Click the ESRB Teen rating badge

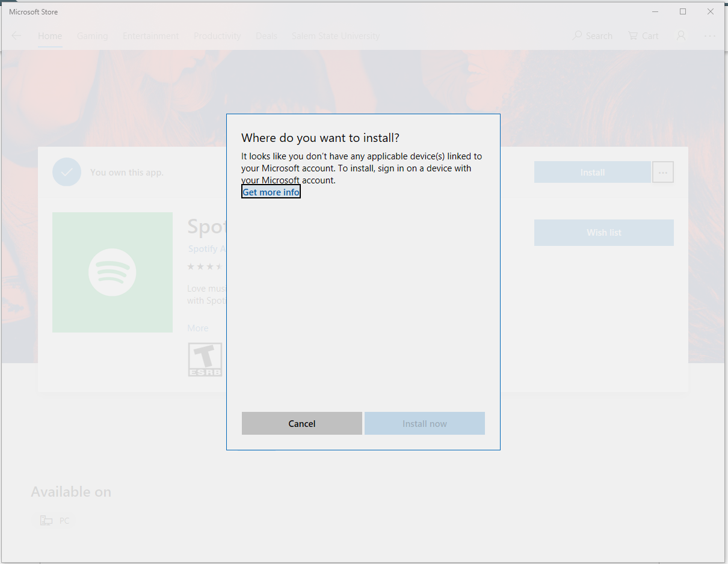pyautogui.click(x=205, y=360)
